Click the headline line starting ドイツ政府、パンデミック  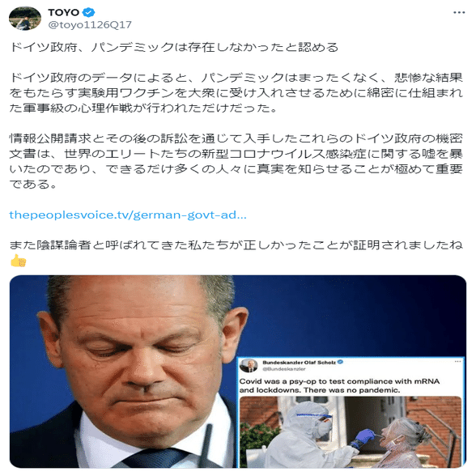174,47
